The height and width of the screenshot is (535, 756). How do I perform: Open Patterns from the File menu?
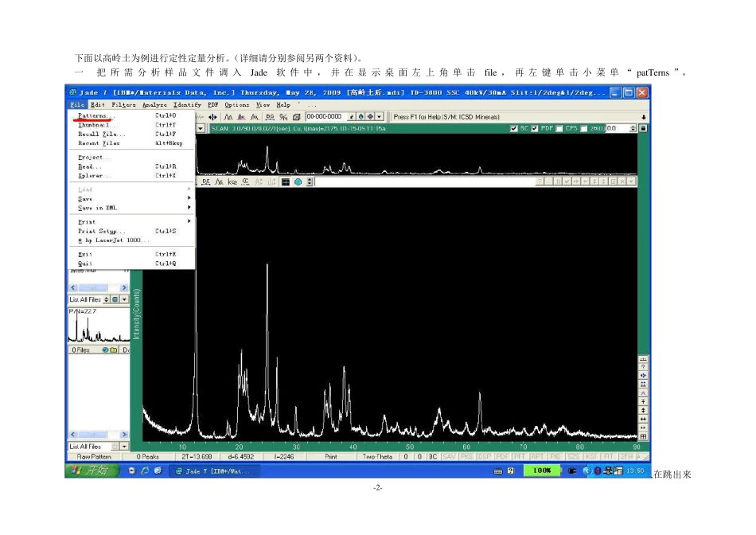pyautogui.click(x=94, y=115)
